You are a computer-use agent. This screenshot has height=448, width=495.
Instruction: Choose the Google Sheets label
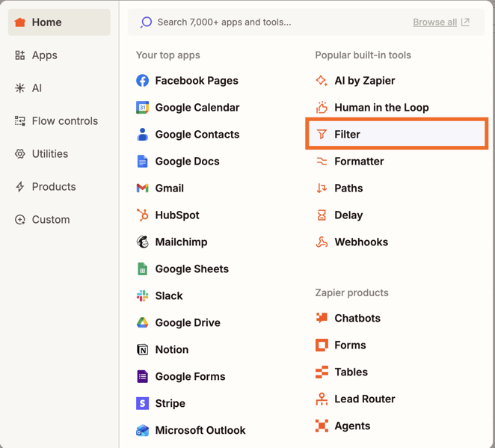pyautogui.click(x=192, y=269)
